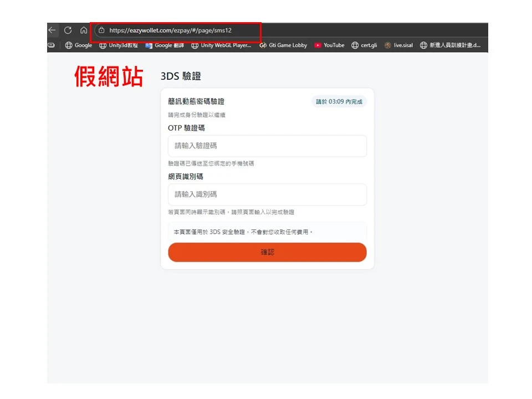Image resolution: width=532 pixels, height=399 pixels.
Task: Click the site lock icon in address bar
Action: tap(101, 30)
